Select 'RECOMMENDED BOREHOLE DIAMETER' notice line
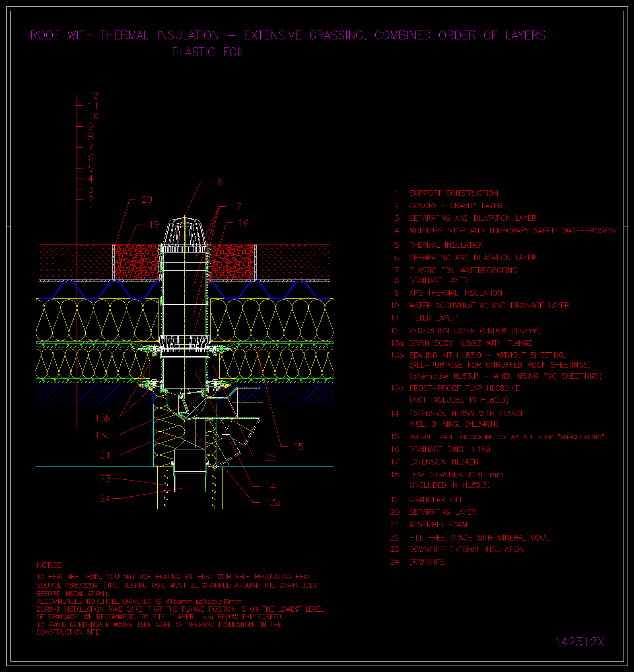Viewport: 634px width, 672px height. [140, 602]
